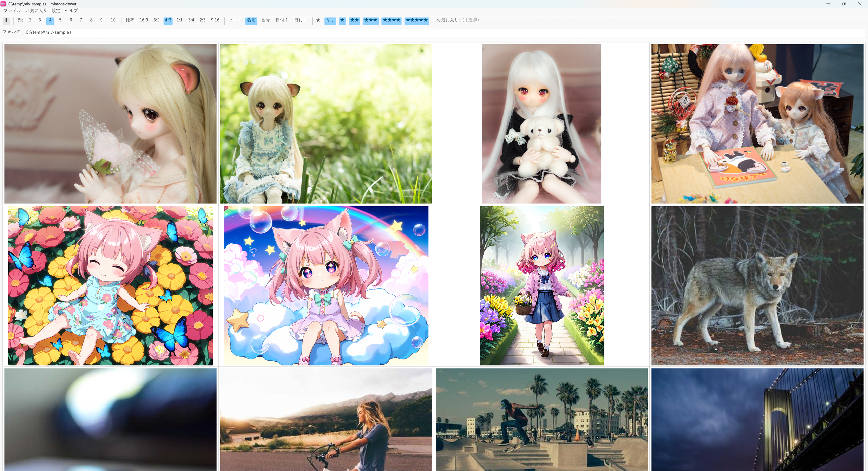
Task: Open the suspension bridge at night thumbnail
Action: pyautogui.click(x=757, y=419)
